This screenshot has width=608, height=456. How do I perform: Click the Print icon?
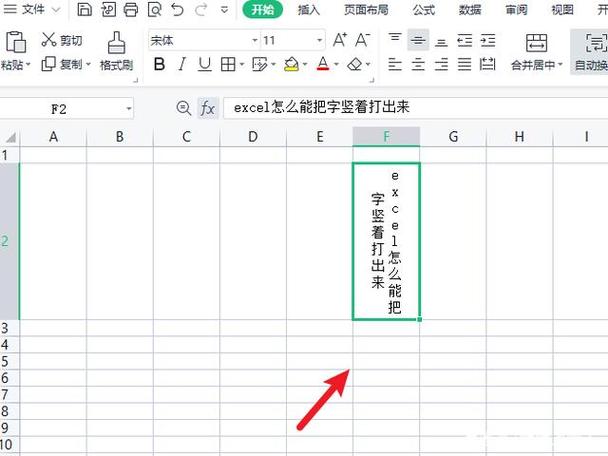click(131, 9)
